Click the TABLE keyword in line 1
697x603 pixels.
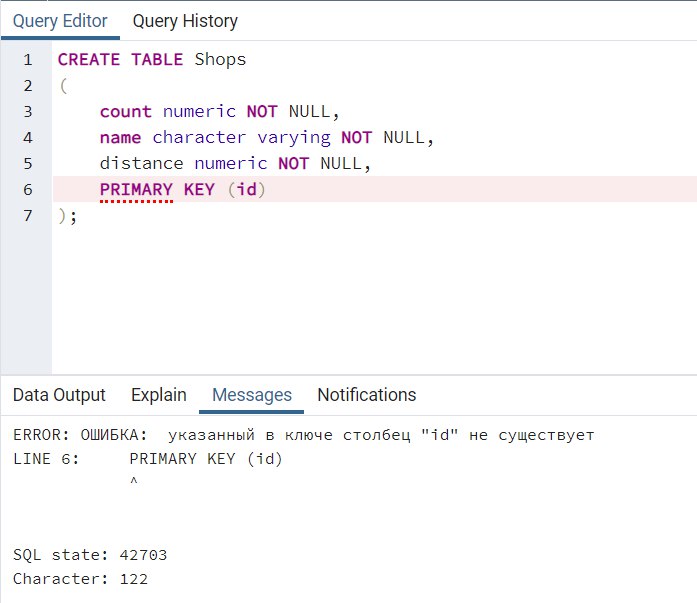click(157, 60)
